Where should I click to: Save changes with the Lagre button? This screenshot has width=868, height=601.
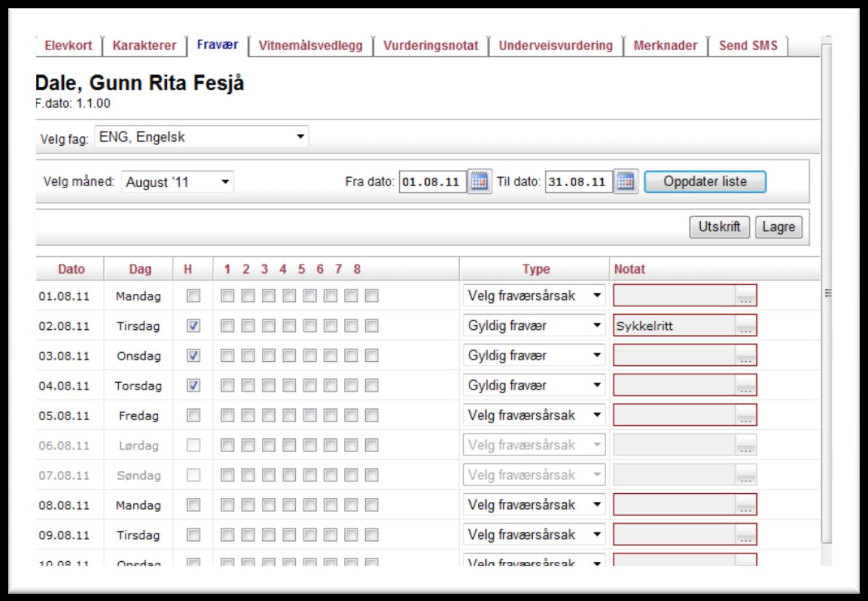pos(779,227)
